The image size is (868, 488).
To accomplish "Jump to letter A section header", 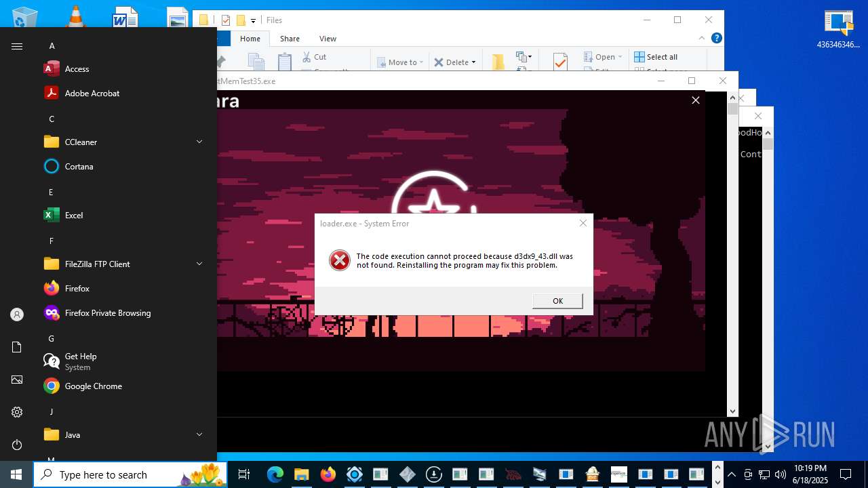I will pyautogui.click(x=52, y=46).
